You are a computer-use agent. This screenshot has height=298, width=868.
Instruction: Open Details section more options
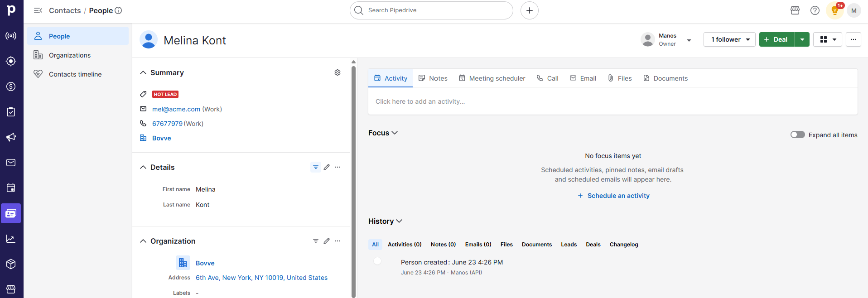coord(338,167)
